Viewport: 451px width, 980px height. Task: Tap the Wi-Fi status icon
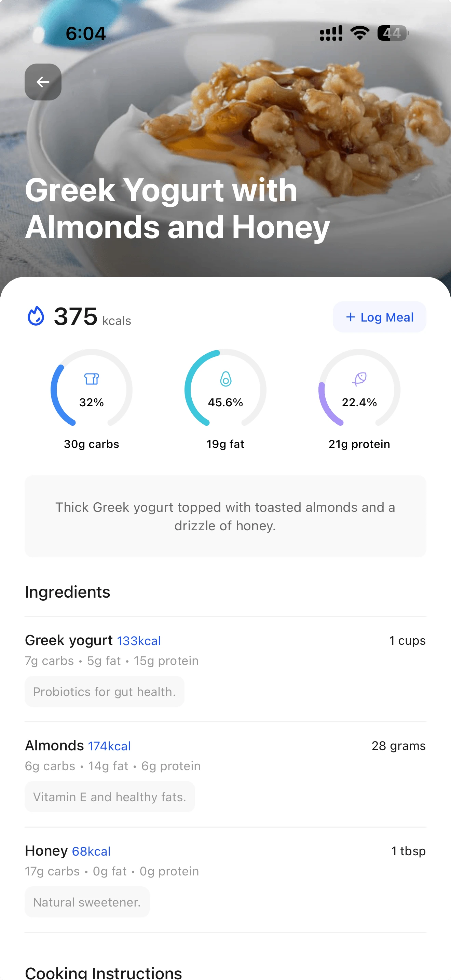pyautogui.click(x=360, y=33)
